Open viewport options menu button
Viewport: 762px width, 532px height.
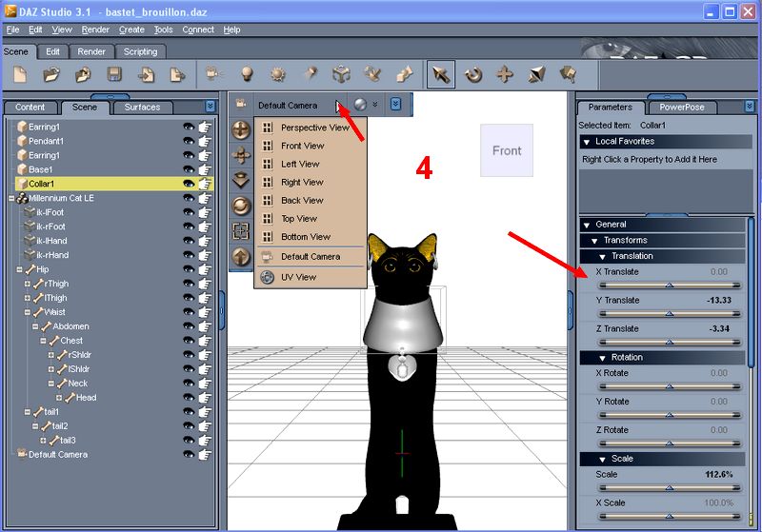(x=396, y=105)
